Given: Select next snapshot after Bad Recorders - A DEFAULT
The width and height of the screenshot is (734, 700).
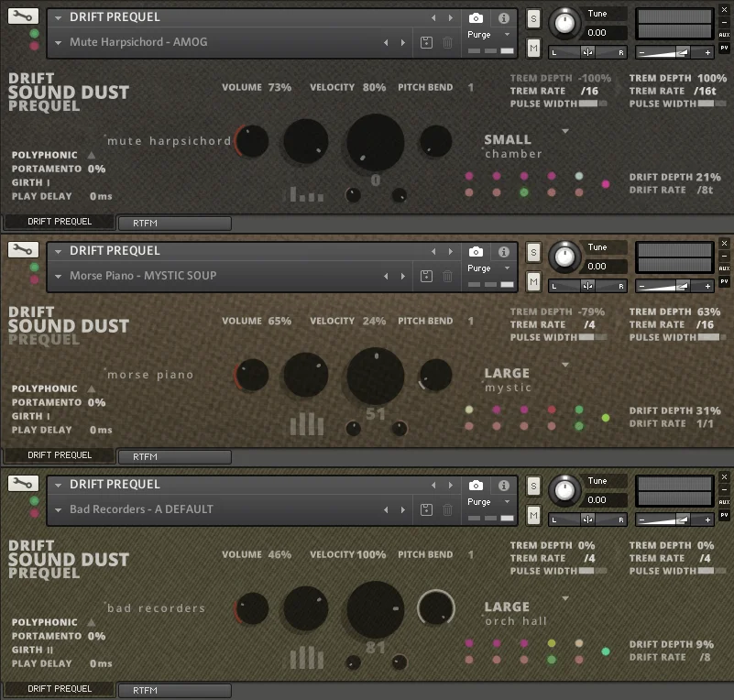Looking at the screenshot, I should click(403, 509).
